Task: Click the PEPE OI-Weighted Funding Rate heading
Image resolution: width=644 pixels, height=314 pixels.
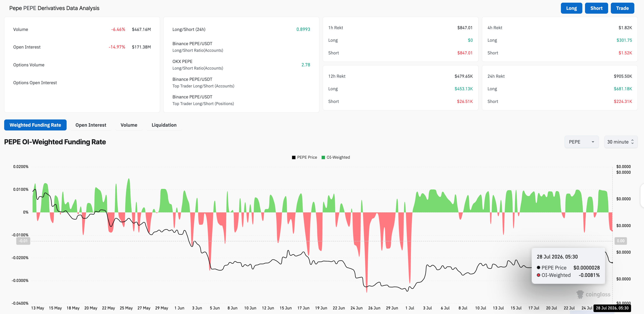Action: pyautogui.click(x=55, y=142)
